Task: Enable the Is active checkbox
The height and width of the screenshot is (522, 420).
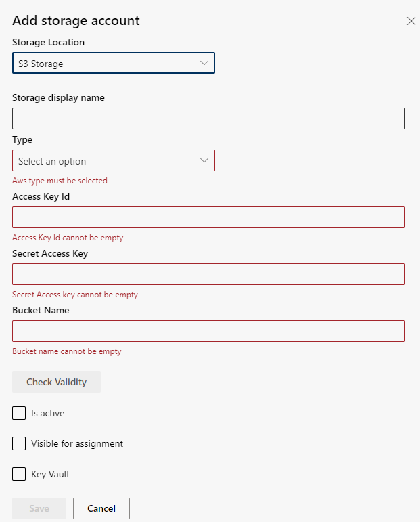Action: click(19, 413)
